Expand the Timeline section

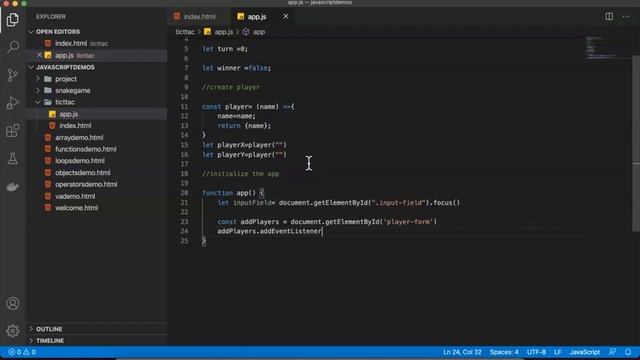50,340
